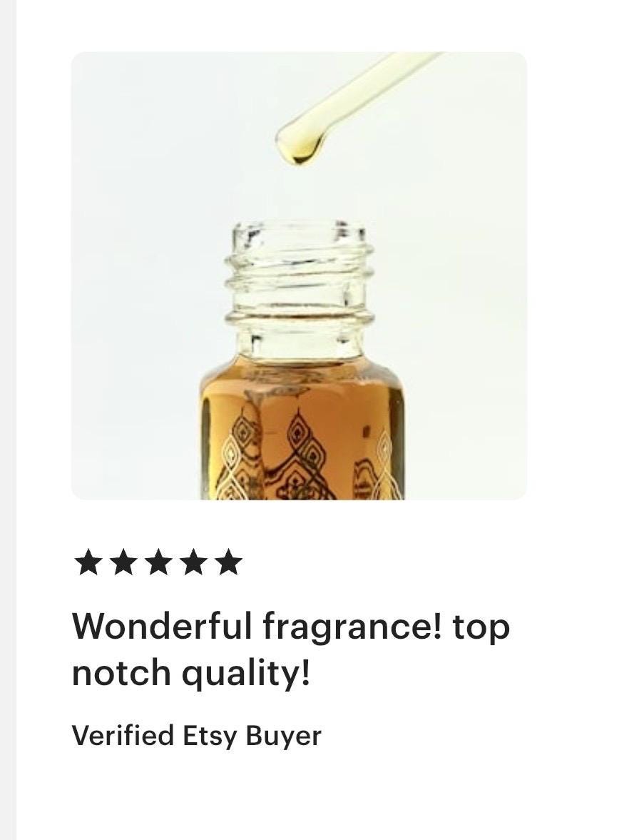Click the "Verified Etsy Buyer" label
The height and width of the screenshot is (840, 644).
[x=196, y=737]
